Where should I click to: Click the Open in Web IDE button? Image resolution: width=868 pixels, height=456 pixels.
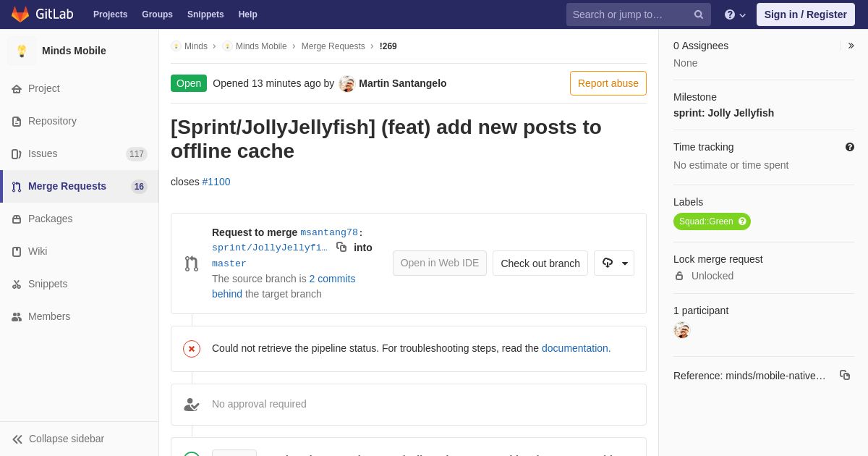coord(440,263)
